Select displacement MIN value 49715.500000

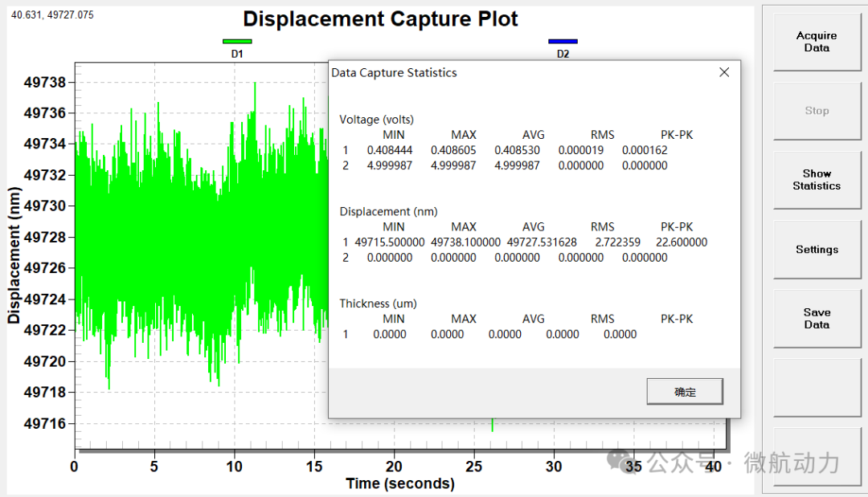(390, 242)
